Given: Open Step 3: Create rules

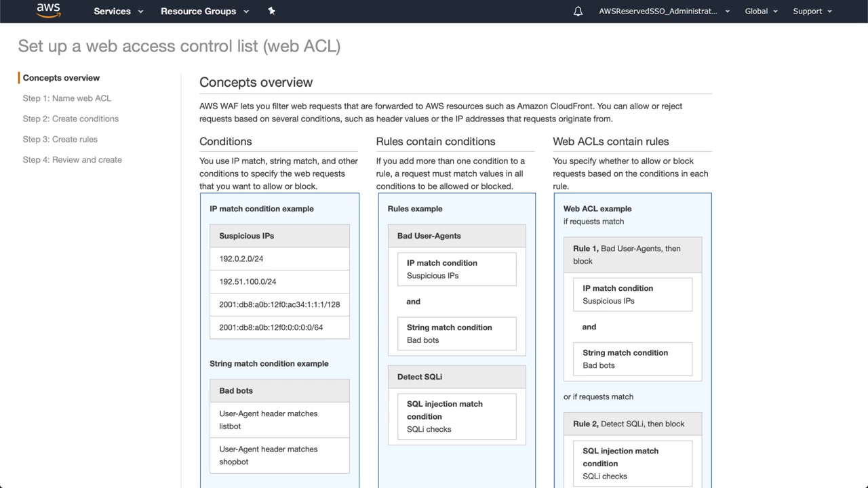Looking at the screenshot, I should (x=60, y=140).
